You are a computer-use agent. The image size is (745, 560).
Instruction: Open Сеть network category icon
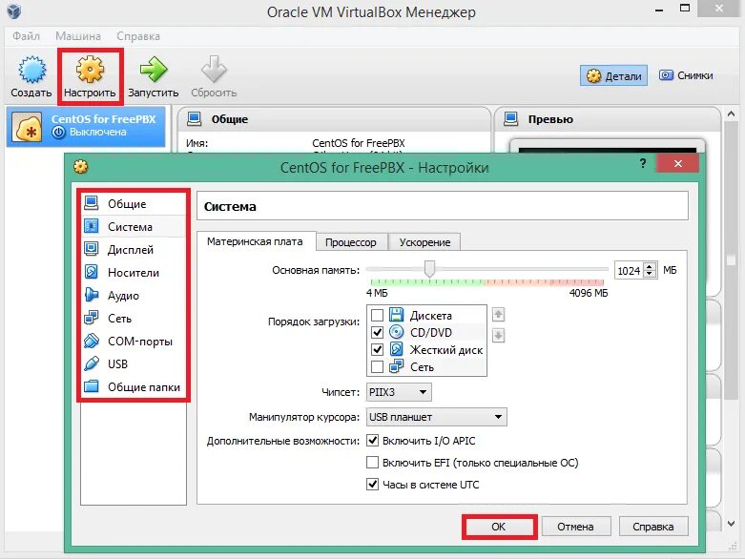[92, 318]
